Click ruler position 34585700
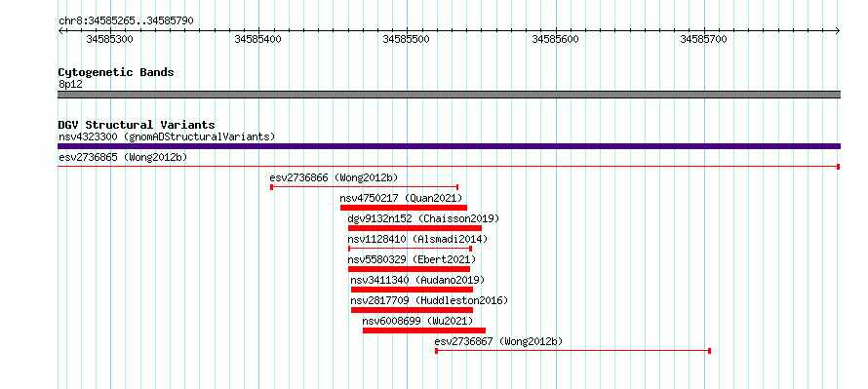 tap(703, 39)
